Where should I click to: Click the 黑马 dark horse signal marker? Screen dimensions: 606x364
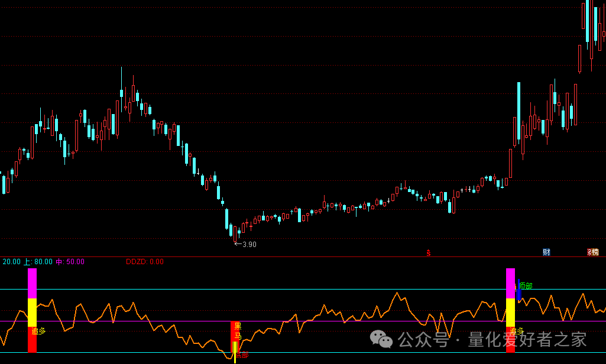tap(238, 331)
